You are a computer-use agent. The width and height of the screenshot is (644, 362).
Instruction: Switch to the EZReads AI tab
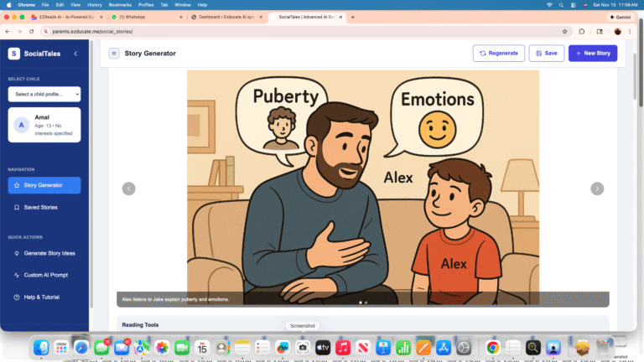pyautogui.click(x=65, y=18)
